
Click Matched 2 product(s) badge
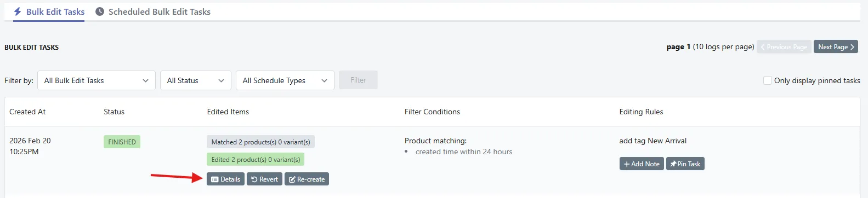click(260, 142)
